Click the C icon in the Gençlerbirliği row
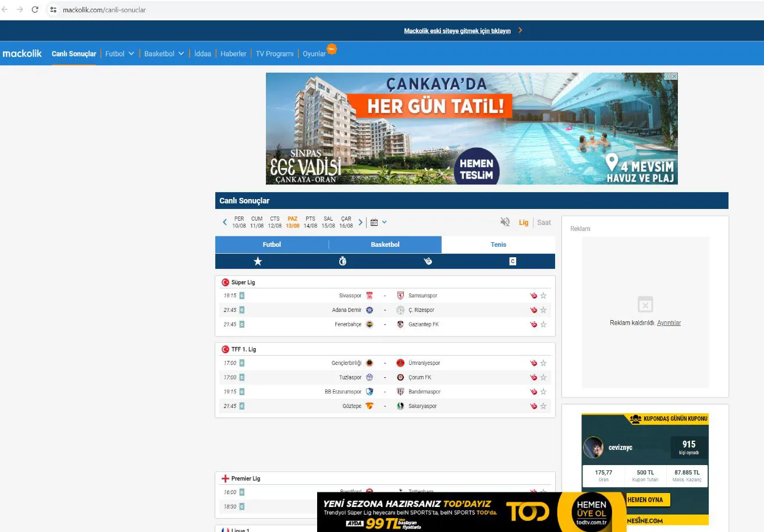Viewport: 764px width, 532px height. 242,363
